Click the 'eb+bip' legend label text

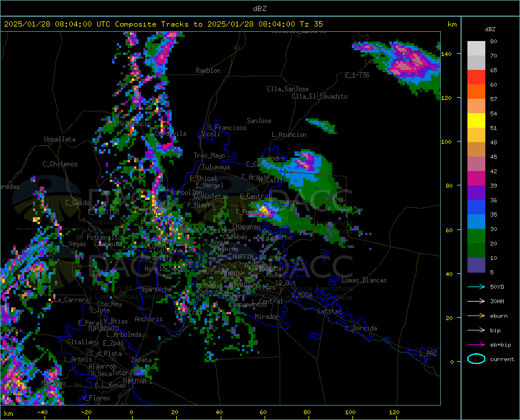click(500, 345)
